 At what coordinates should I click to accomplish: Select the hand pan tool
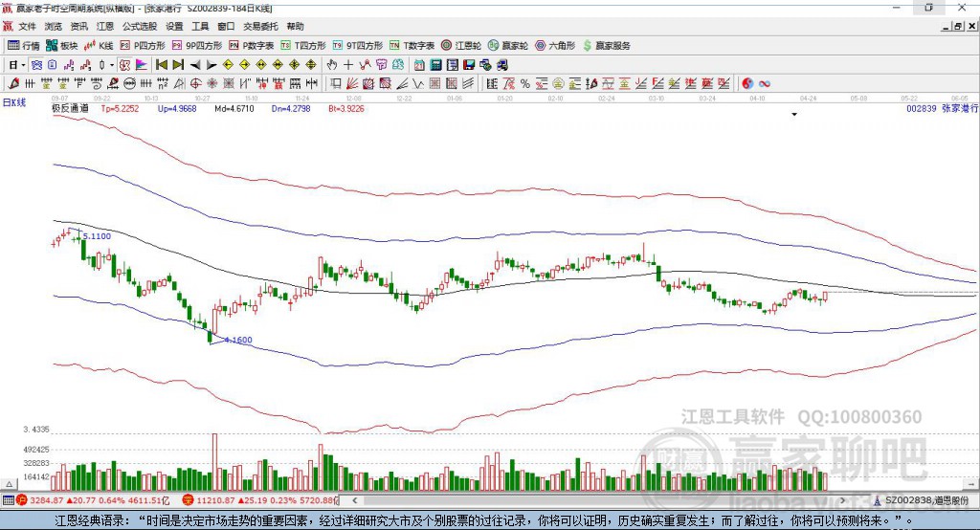(331, 65)
